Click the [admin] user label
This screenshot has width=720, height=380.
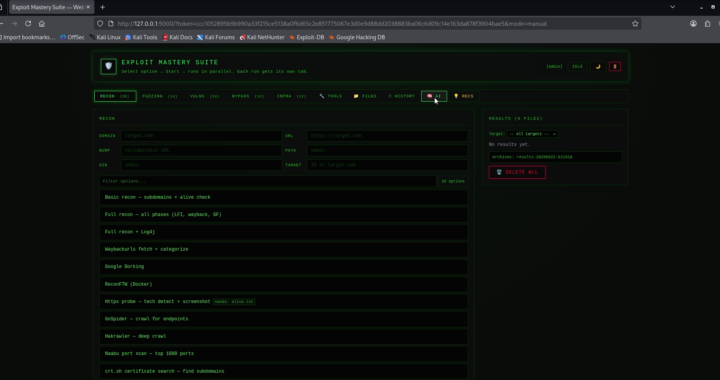click(x=554, y=67)
